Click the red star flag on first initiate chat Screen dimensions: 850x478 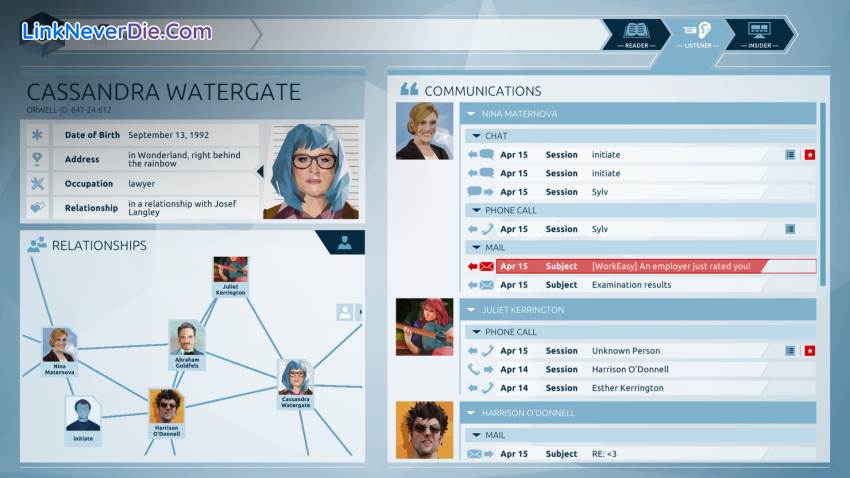[x=809, y=155]
